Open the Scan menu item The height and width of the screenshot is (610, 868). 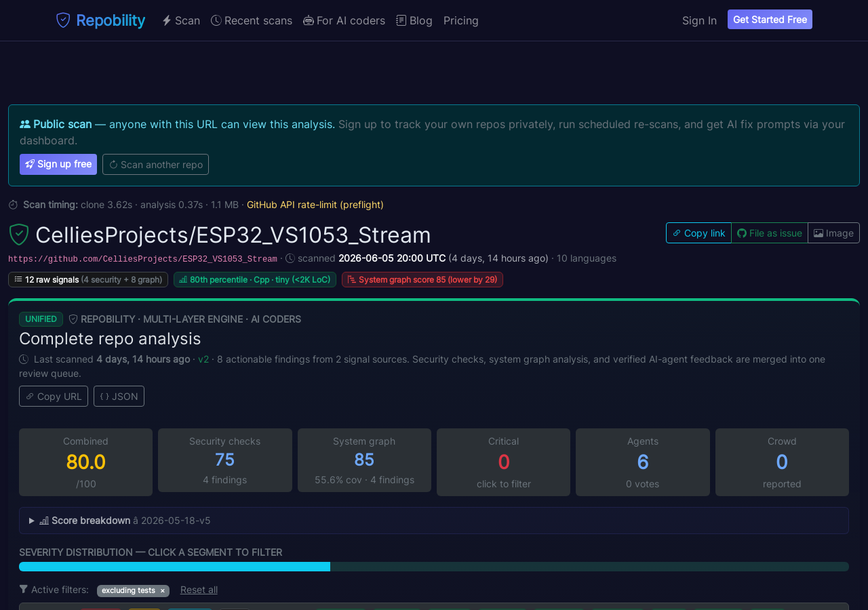tap(181, 20)
